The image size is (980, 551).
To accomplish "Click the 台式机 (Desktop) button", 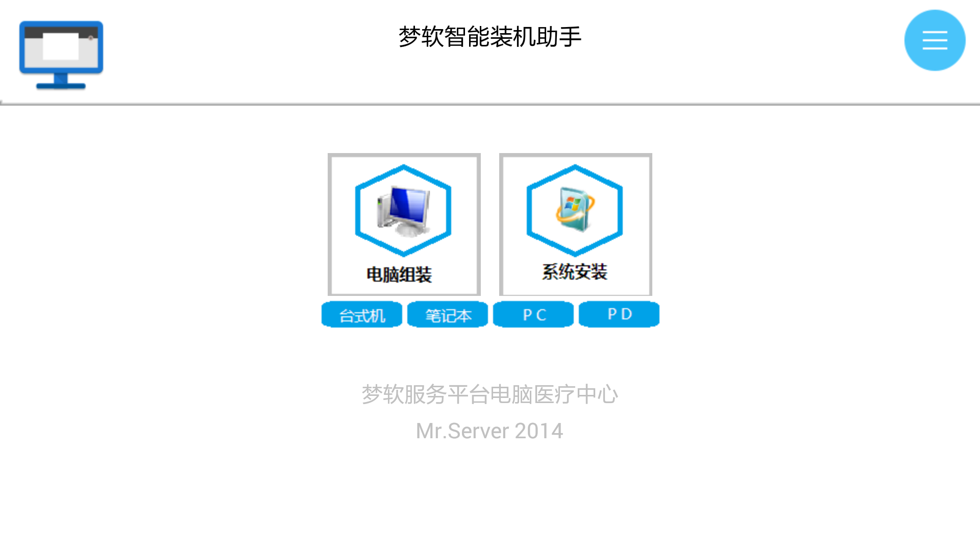I will (x=361, y=314).
